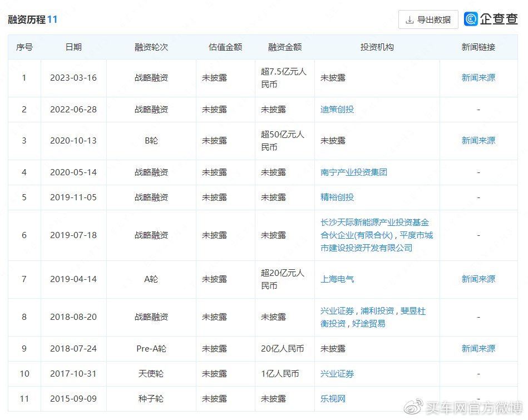
Task: Click the 融资轮次 column header
Action: 151,47
